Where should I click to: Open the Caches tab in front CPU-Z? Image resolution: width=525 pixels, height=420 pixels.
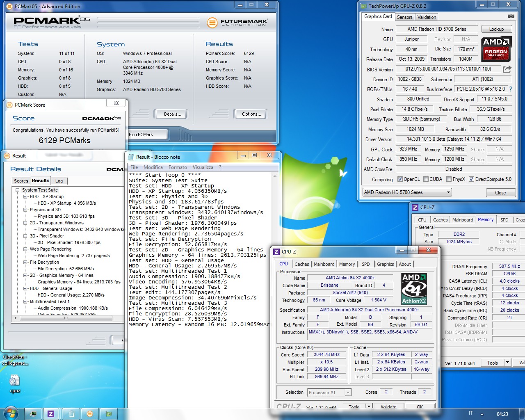[x=301, y=264]
